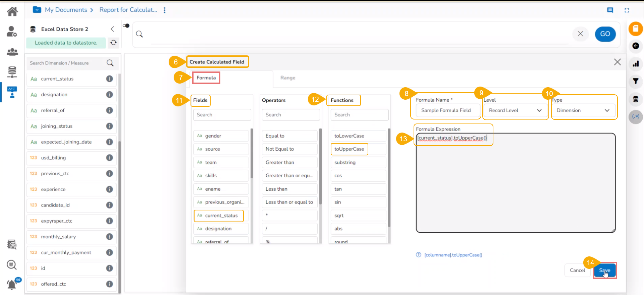Collapse the Excel Data Store 2 panel
This screenshot has height=295, width=644.
(x=112, y=29)
